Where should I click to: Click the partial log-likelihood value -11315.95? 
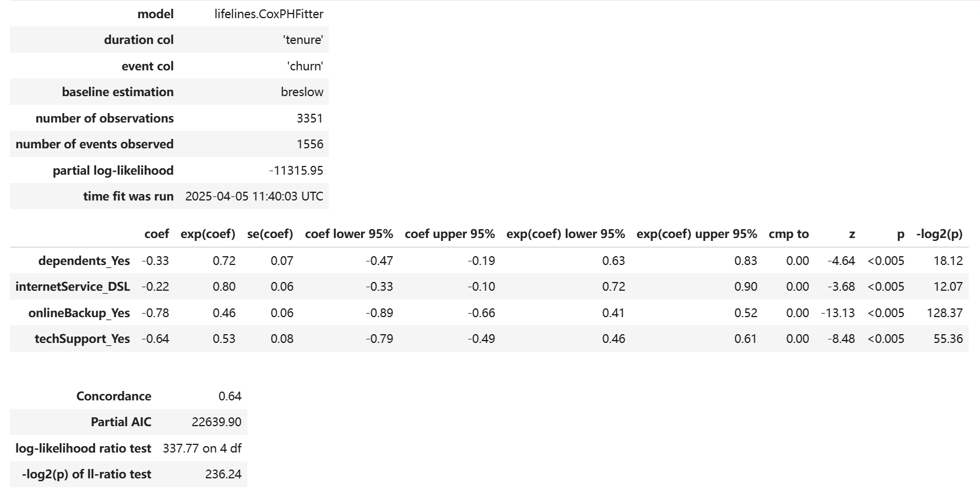[x=296, y=171]
